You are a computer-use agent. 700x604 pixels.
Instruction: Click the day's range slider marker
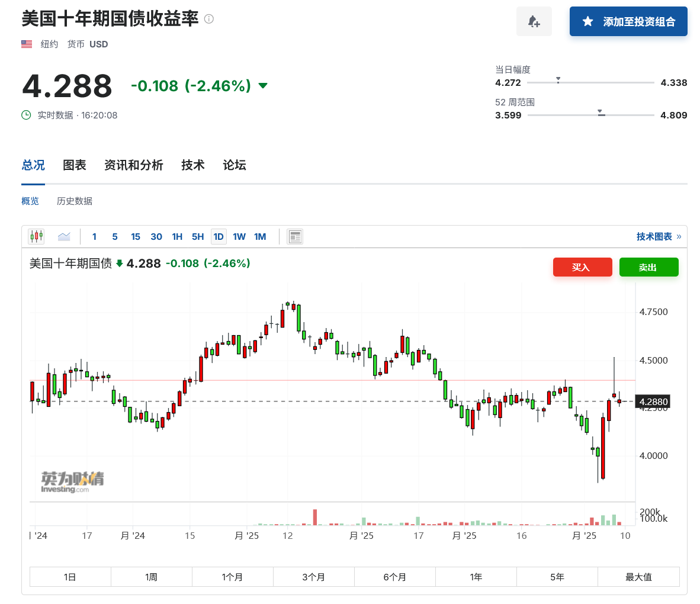click(x=558, y=81)
